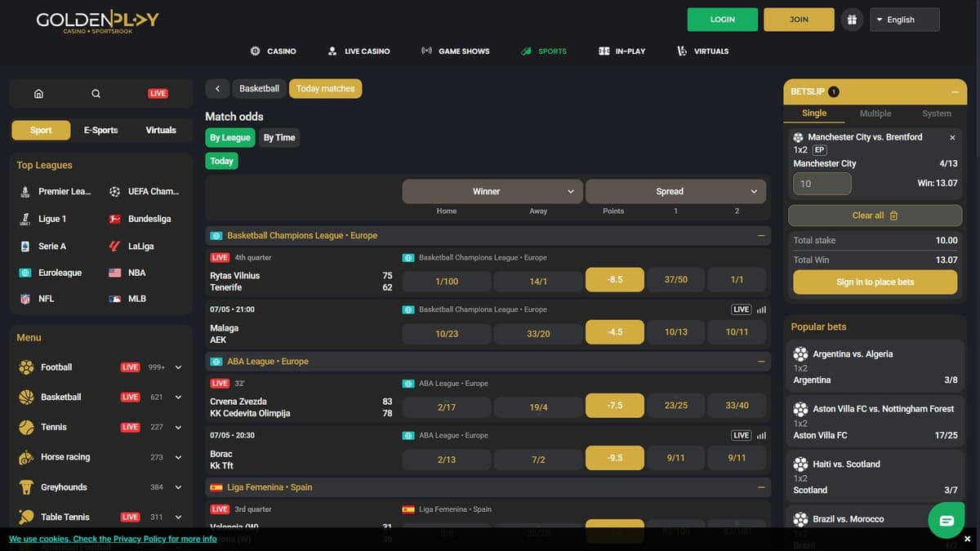Open the Bundesliga league shortcut
The image size is (980, 551).
(140, 219)
